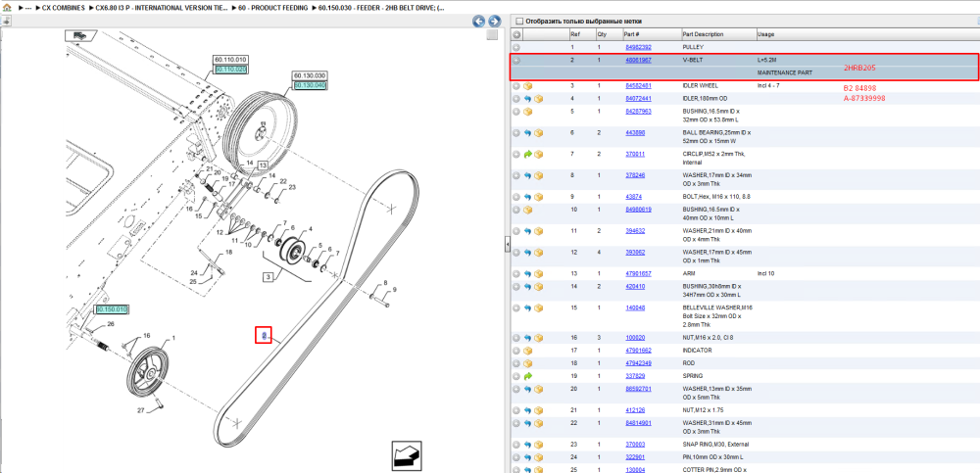Select boxed callout 3 in the diagram

(268, 277)
